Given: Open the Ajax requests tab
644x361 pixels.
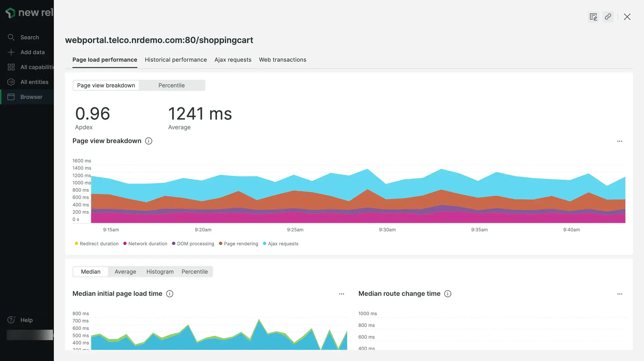Looking at the screenshot, I should 233,60.
